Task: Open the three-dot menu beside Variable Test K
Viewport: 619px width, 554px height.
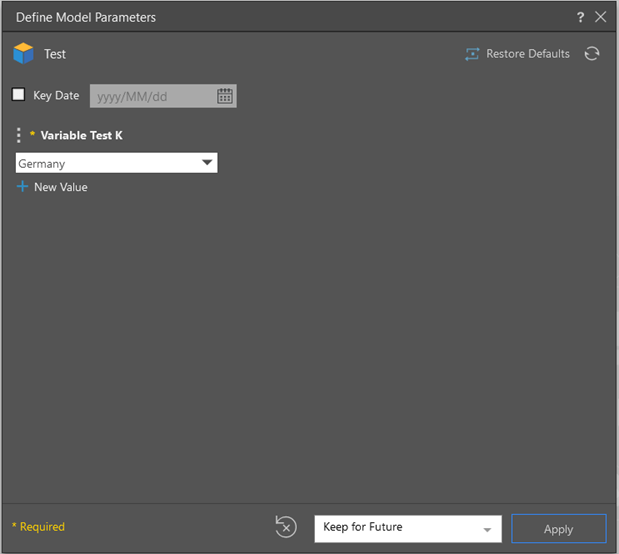Action: [x=19, y=135]
